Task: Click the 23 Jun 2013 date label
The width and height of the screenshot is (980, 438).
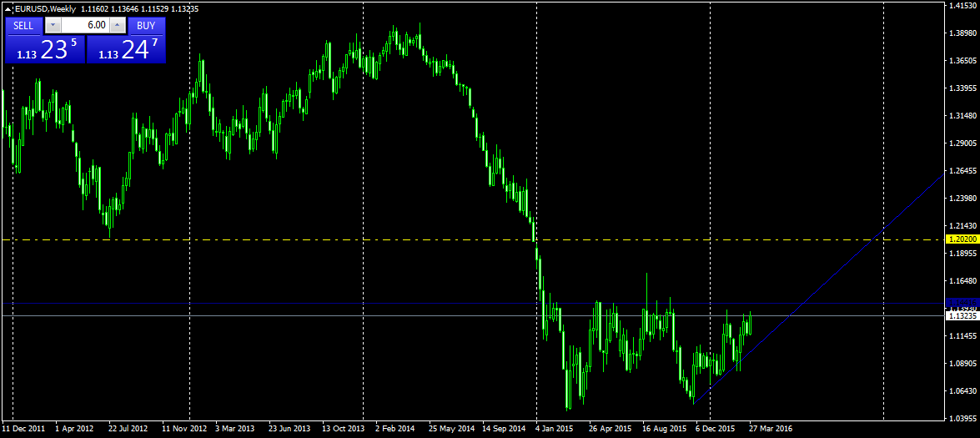Action: tap(289, 430)
